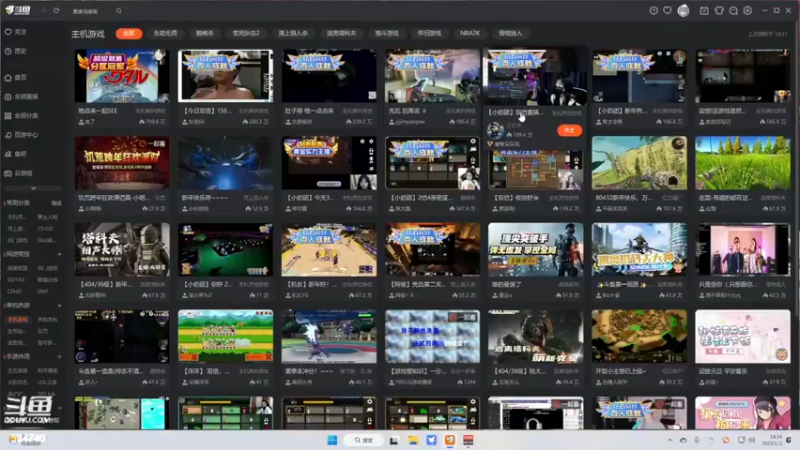Click the user avatar in the title bar

pyautogui.click(x=683, y=10)
